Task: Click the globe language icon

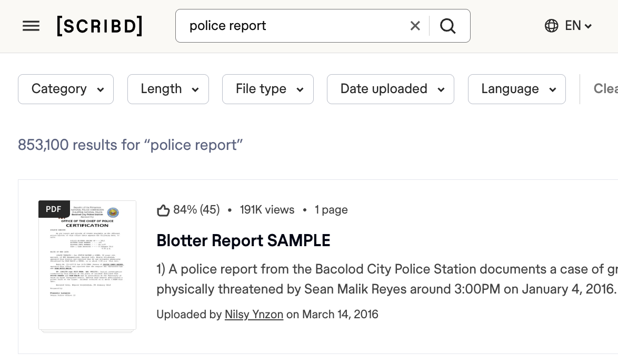Action: tap(551, 25)
